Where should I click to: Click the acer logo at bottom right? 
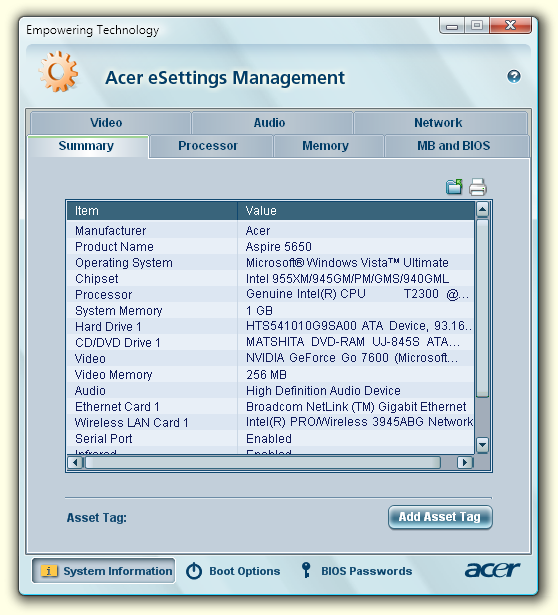tap(492, 570)
